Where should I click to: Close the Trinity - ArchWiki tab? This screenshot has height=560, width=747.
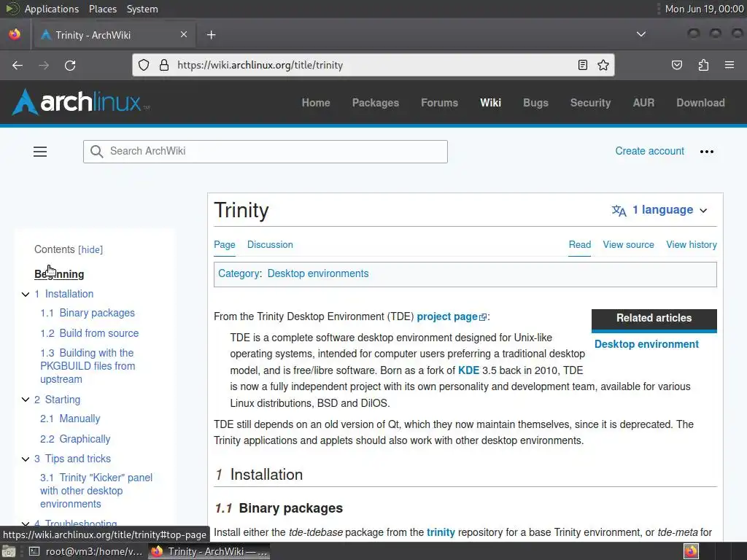[184, 34]
